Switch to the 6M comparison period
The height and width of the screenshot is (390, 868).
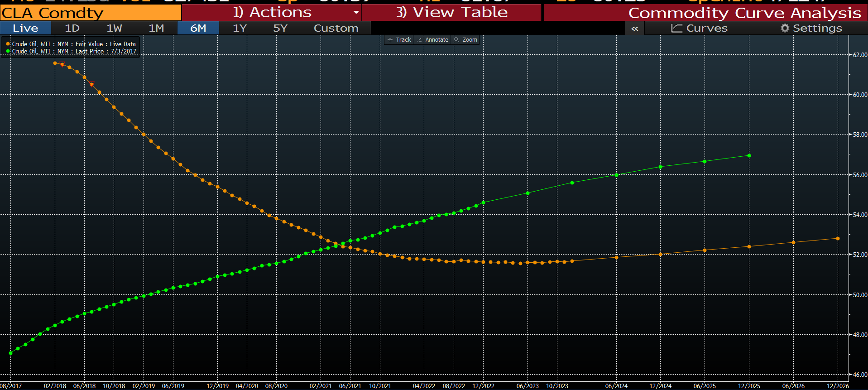click(x=198, y=28)
